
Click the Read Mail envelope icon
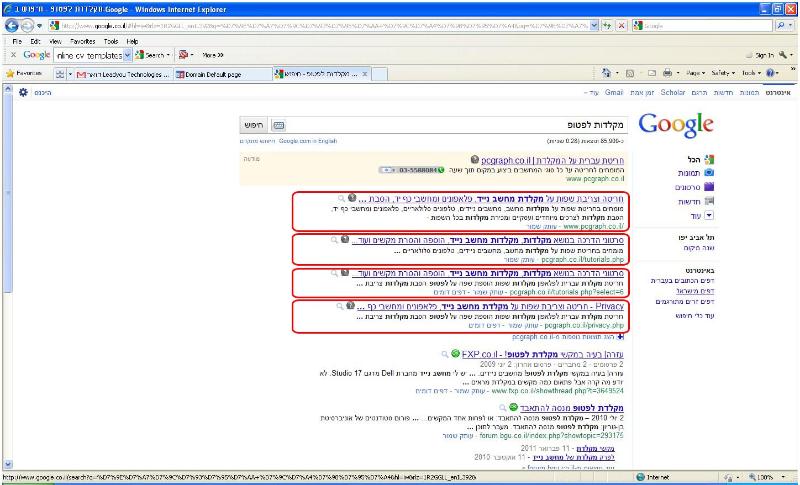(x=652, y=73)
